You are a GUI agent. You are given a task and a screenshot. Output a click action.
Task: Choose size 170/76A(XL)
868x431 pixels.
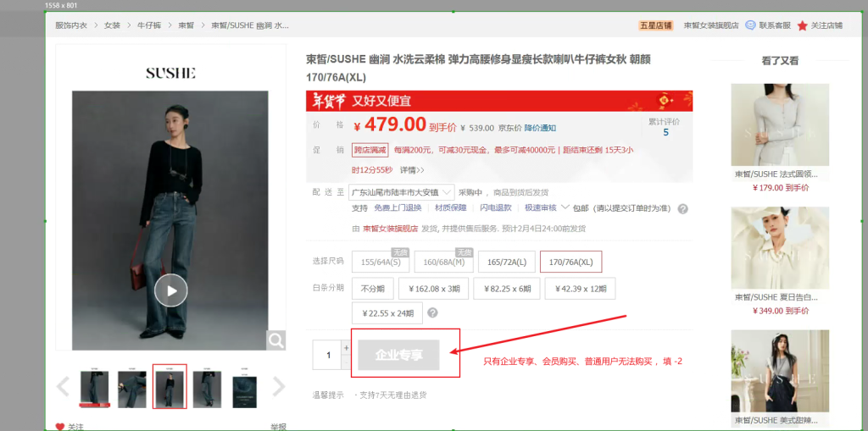[x=570, y=262]
